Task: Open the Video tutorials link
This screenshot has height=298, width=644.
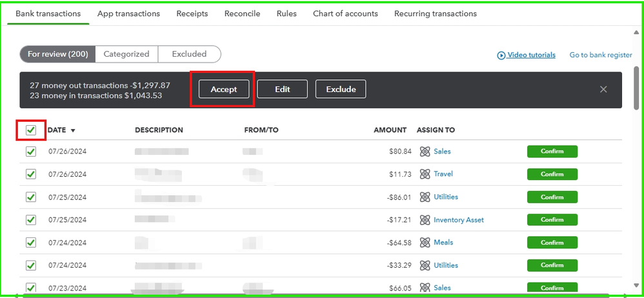Action: pyautogui.click(x=532, y=55)
